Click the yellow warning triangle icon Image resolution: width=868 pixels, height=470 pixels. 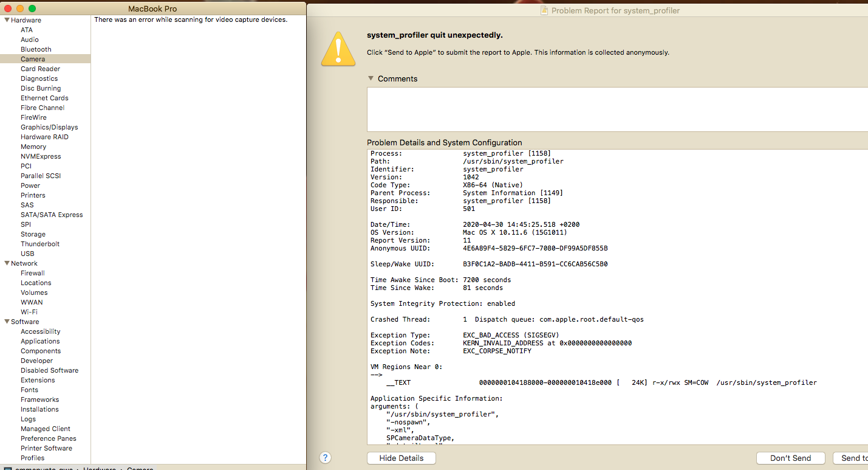(339, 49)
